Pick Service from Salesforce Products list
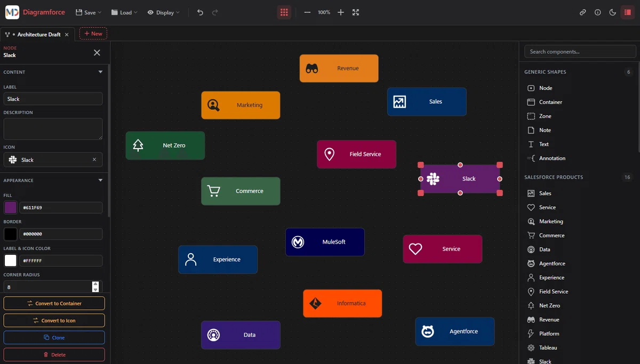This screenshot has height=364, width=640. pyautogui.click(x=580, y=207)
